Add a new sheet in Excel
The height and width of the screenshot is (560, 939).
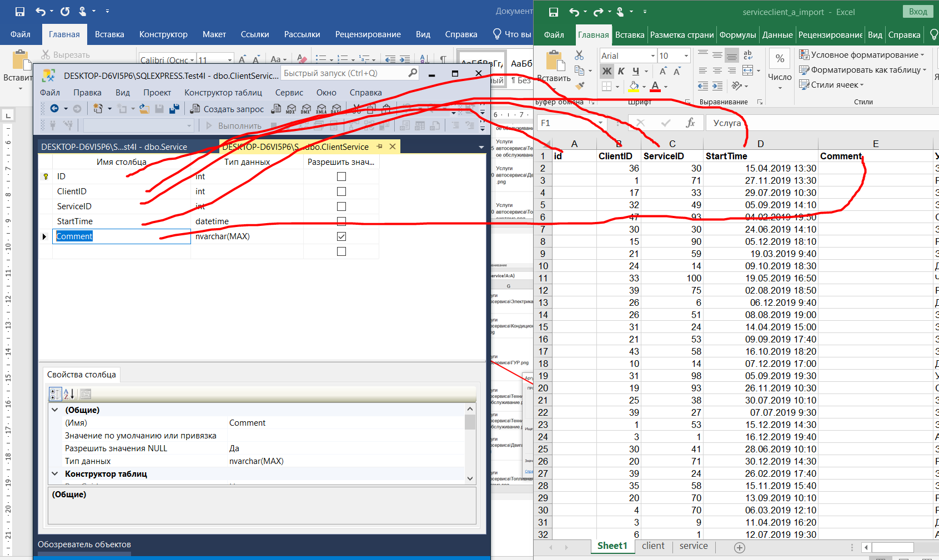pyautogui.click(x=740, y=548)
